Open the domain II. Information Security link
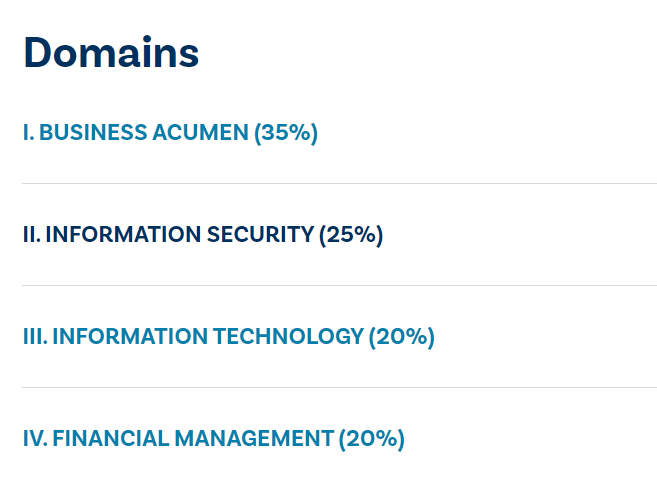 (x=203, y=235)
